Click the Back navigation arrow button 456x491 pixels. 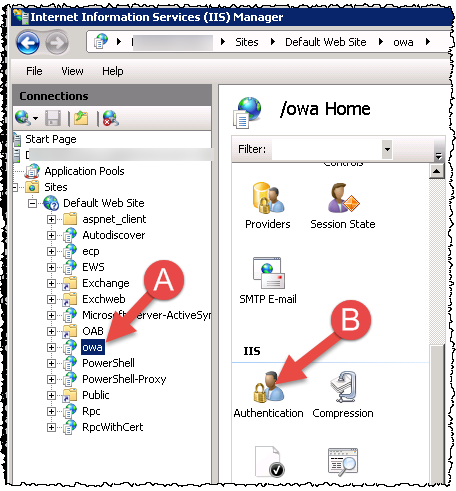[x=28, y=43]
